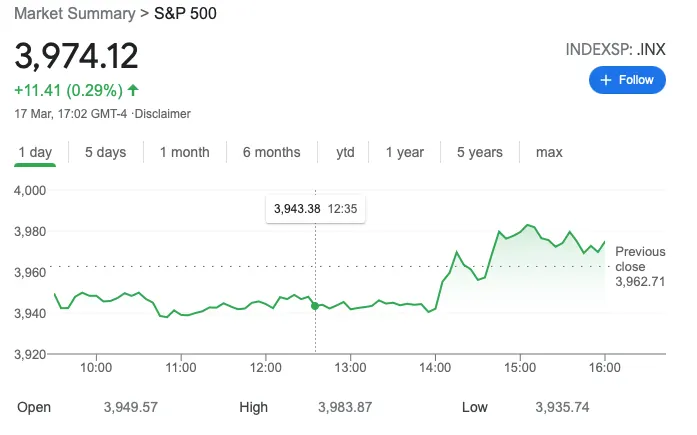The image size is (697, 435).
Task: Select the 1 day tab
Action: coord(35,152)
